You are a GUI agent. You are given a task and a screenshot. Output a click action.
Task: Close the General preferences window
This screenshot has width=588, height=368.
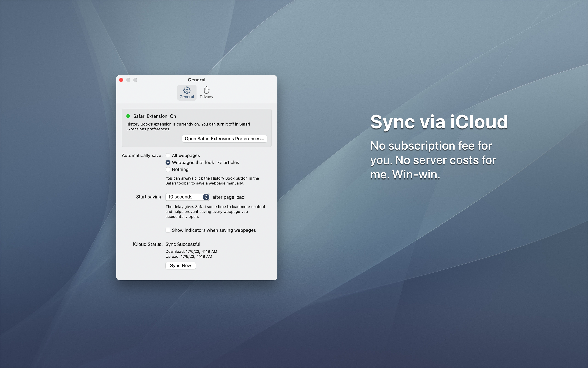[x=121, y=80]
